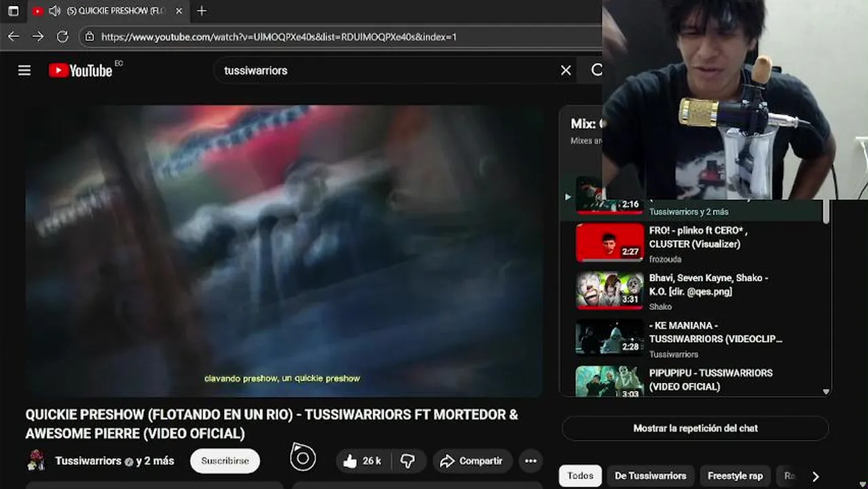Open FRO! - plinko ft CERO* title
This screenshot has height=489, width=868.
point(698,237)
